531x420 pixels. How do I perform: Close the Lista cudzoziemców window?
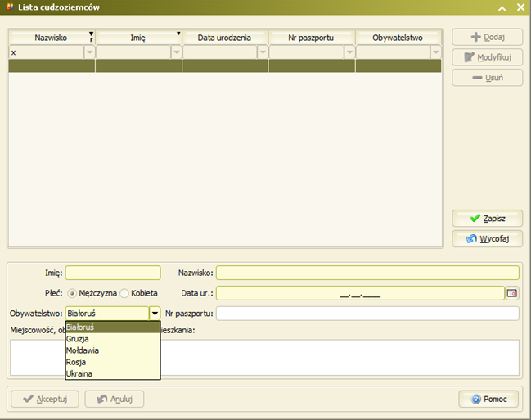(521, 7)
